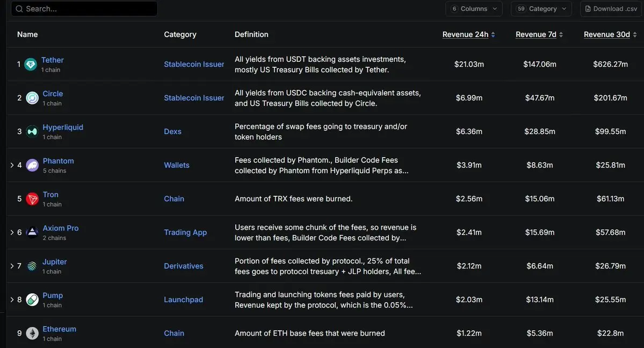
Task: Click the Hyperliquid logo icon
Action: tap(32, 132)
